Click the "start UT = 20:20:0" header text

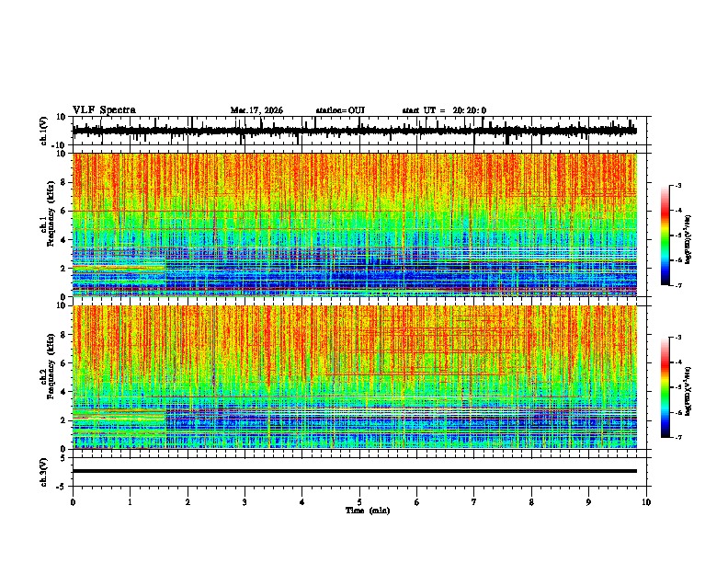click(444, 110)
